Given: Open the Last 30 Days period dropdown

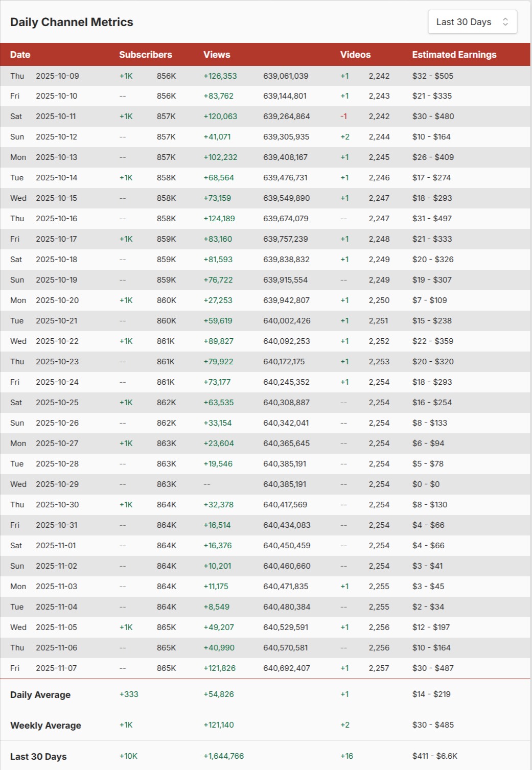Looking at the screenshot, I should (472, 22).
